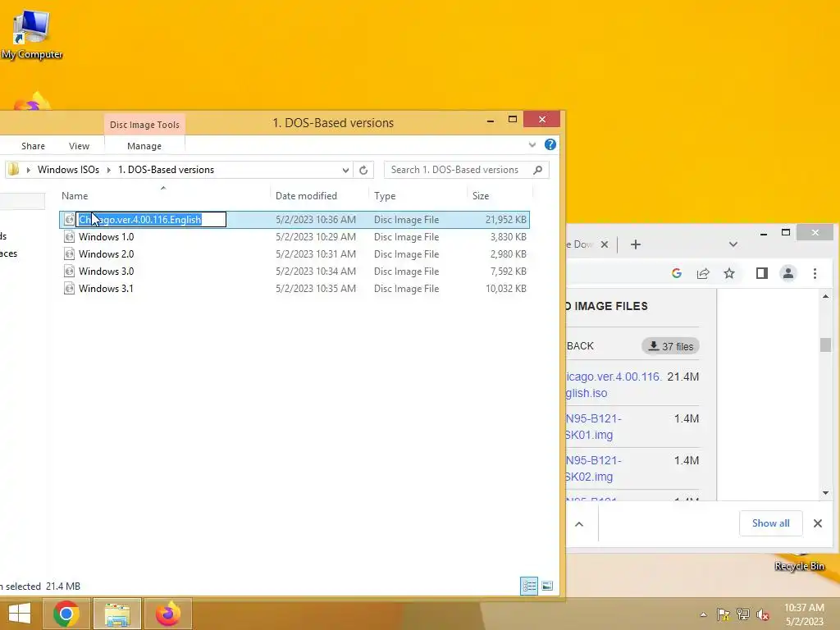Click the search magnifier in Explorer
This screenshot has width=840, height=630.
point(538,170)
